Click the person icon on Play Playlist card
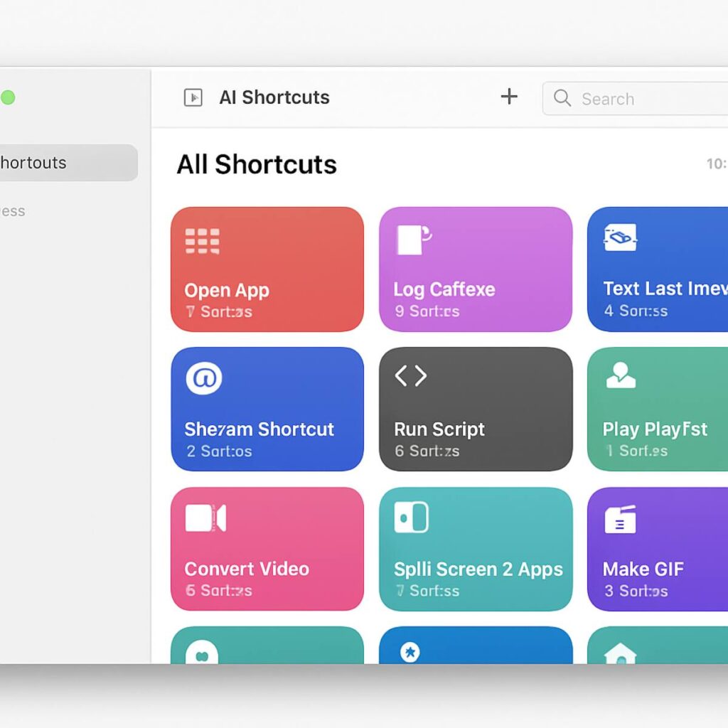 [x=621, y=375]
